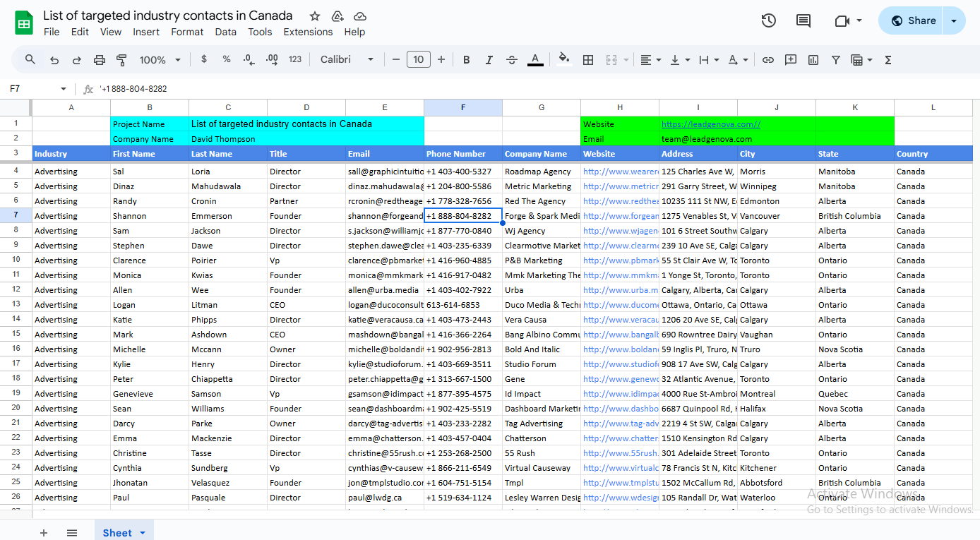Viewport: 980px width, 540px height.
Task: Open the leadgenova.com website link
Action: [711, 124]
